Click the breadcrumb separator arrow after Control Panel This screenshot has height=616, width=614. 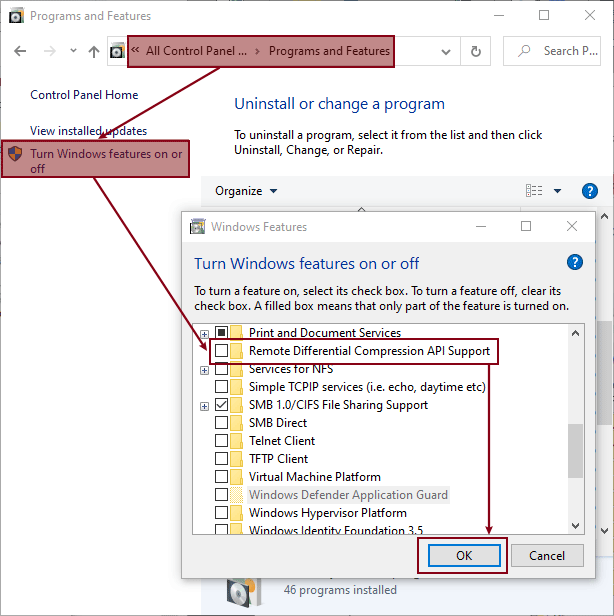(x=257, y=51)
